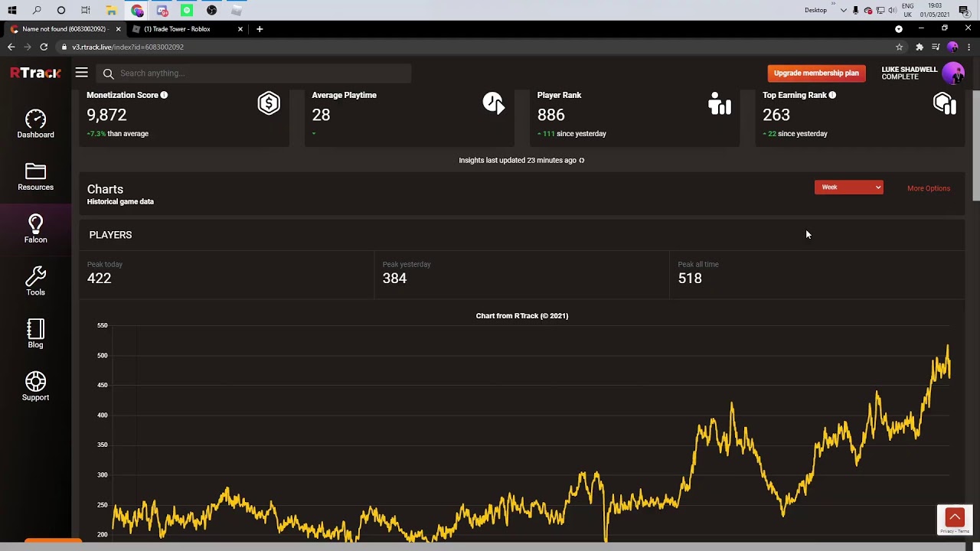This screenshot has width=980, height=551.
Task: Open the Windows notification center
Action: (x=963, y=10)
